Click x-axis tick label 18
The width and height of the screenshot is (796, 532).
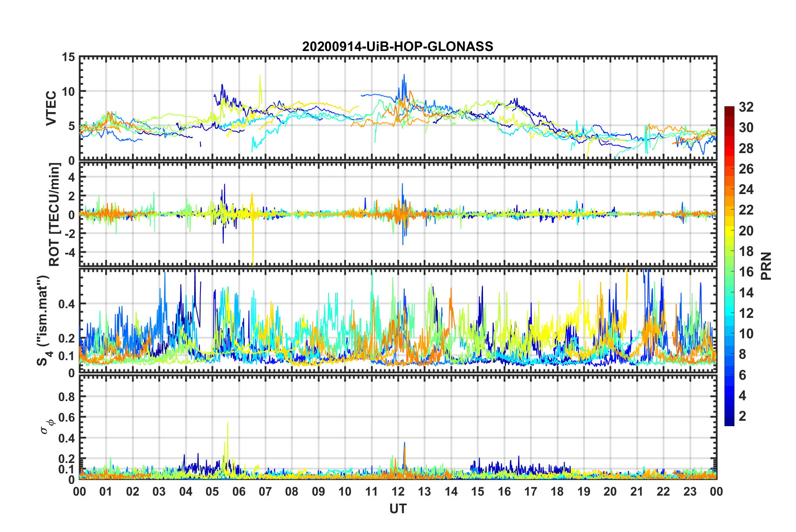(x=557, y=491)
